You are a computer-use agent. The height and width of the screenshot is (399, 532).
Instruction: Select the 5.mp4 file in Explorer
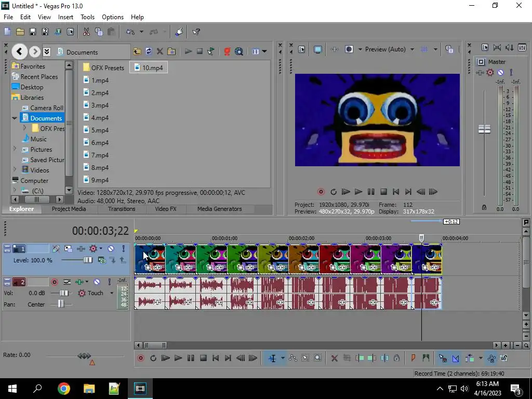96,130
